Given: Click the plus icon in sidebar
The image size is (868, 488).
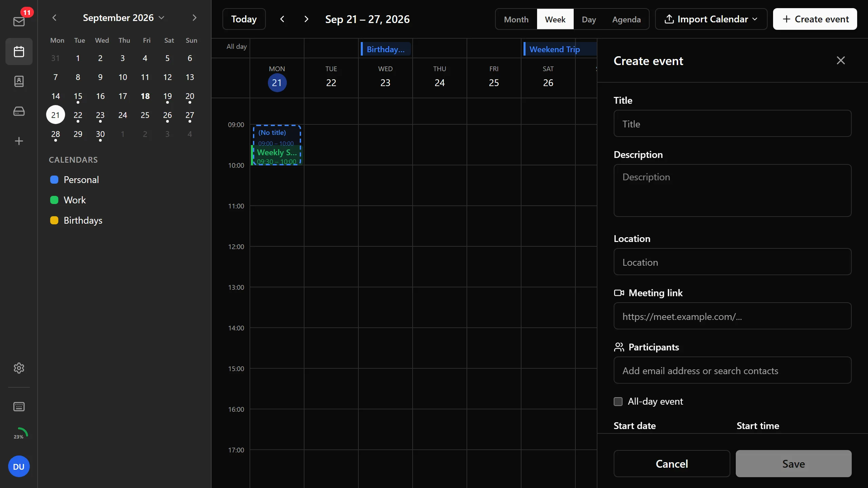Looking at the screenshot, I should pyautogui.click(x=19, y=141).
